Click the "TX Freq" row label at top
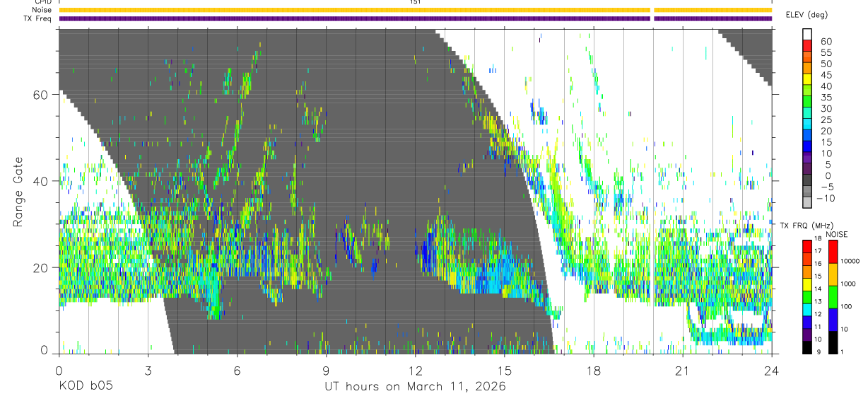Viewport: 868px width, 401px height. coord(37,18)
